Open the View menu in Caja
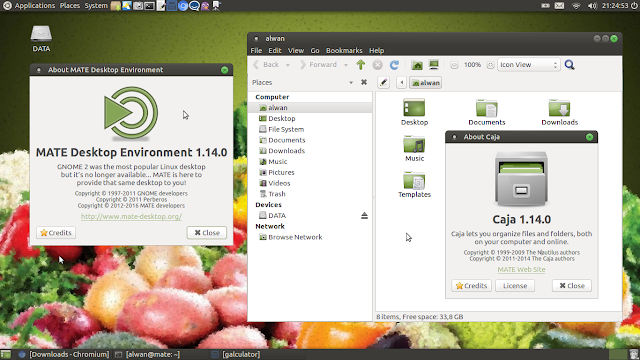The height and width of the screenshot is (360, 640). point(296,51)
